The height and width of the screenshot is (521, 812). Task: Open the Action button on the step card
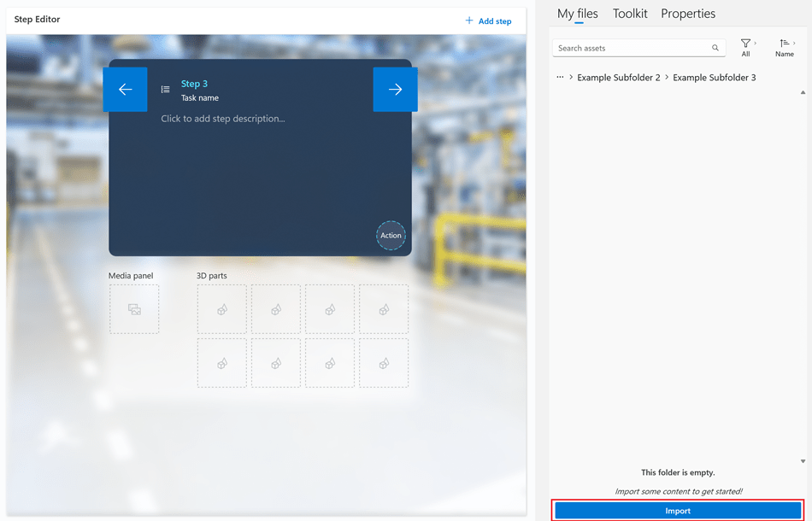[391, 236]
